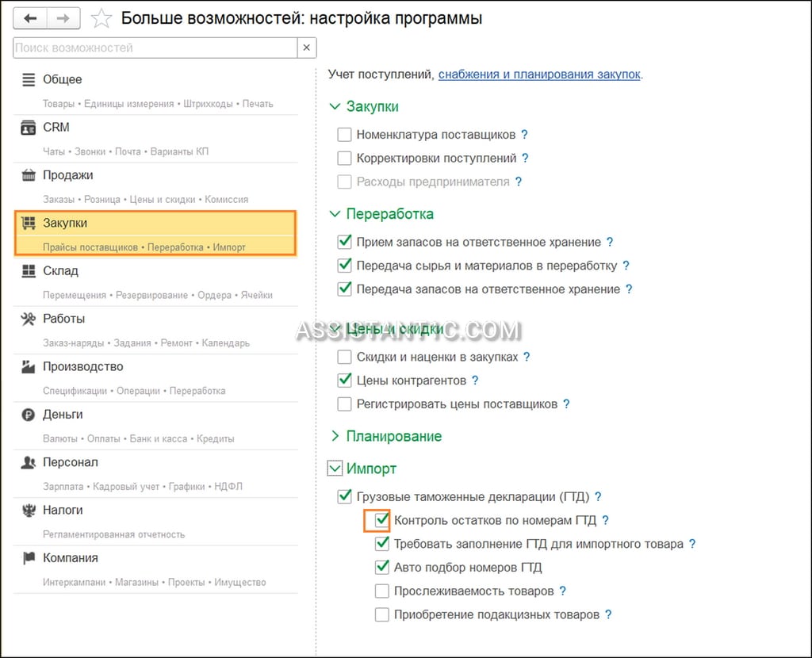Disable Прием запасов на ответственное хранение
Image resolution: width=812 pixels, height=658 pixels.
(x=344, y=242)
